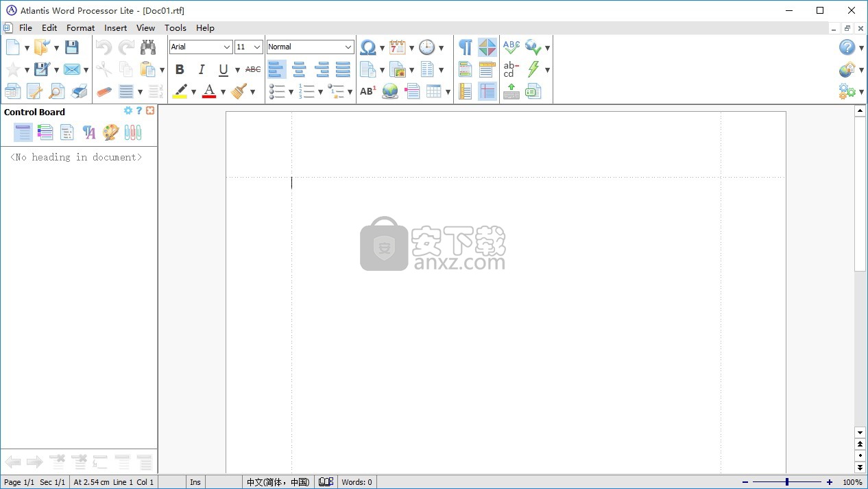Expand the arrow beside the New document icon
Screen dimensions: 868x489
27,48
